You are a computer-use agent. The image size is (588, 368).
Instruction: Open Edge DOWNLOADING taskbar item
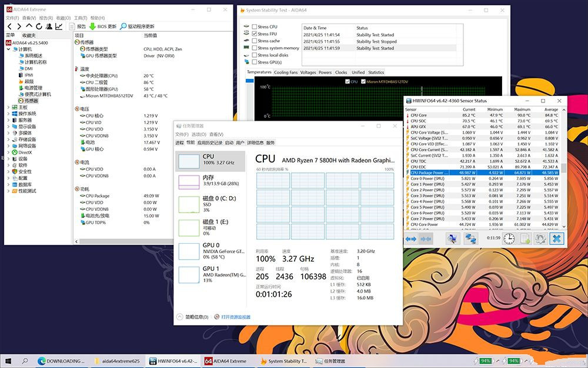[62, 361]
